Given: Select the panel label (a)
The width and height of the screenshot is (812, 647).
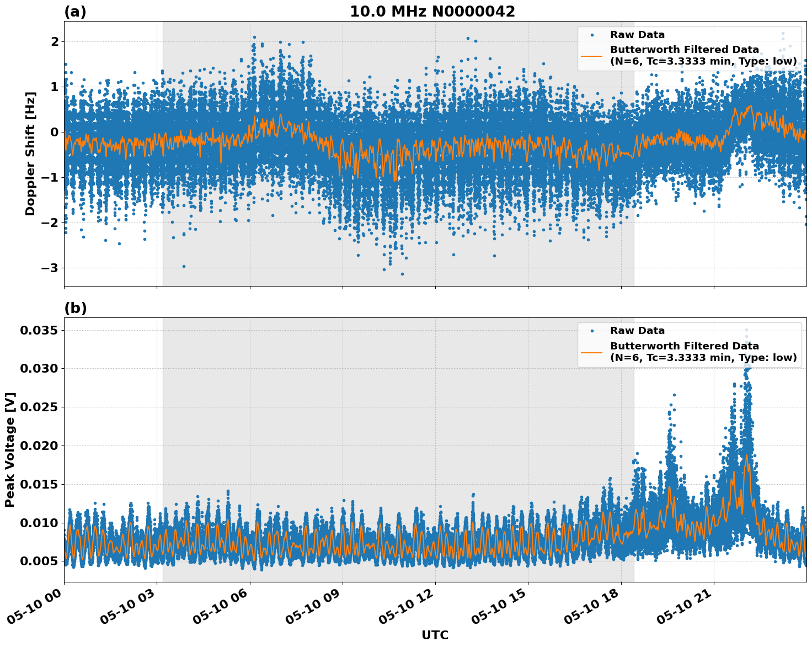Looking at the screenshot, I should 76,10.
